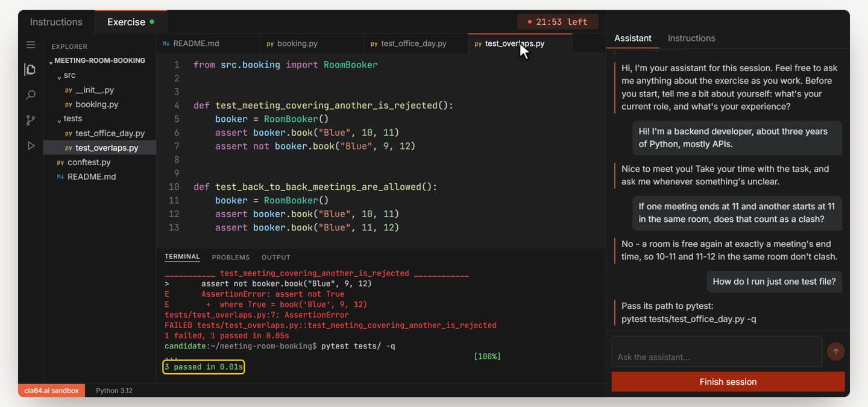Click chat message 'How do I run just one test file?'
This screenshot has height=407, width=868.
[774, 281]
